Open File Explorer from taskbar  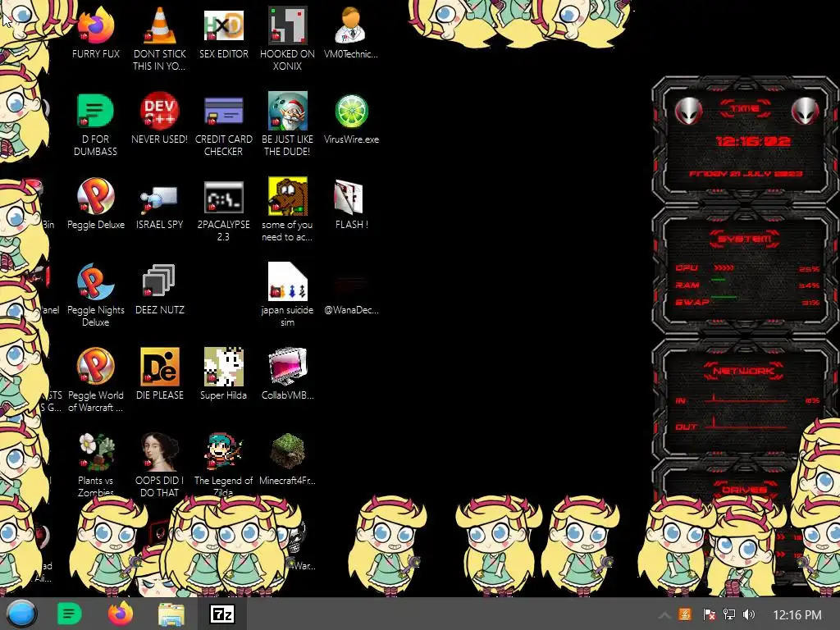(x=171, y=614)
